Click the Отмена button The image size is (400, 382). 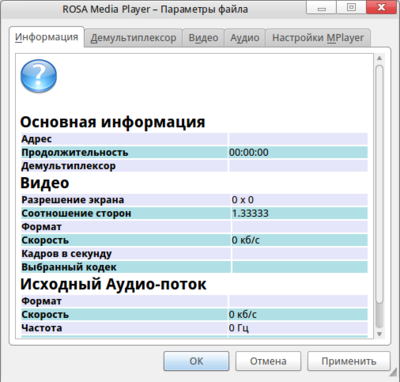(268, 361)
